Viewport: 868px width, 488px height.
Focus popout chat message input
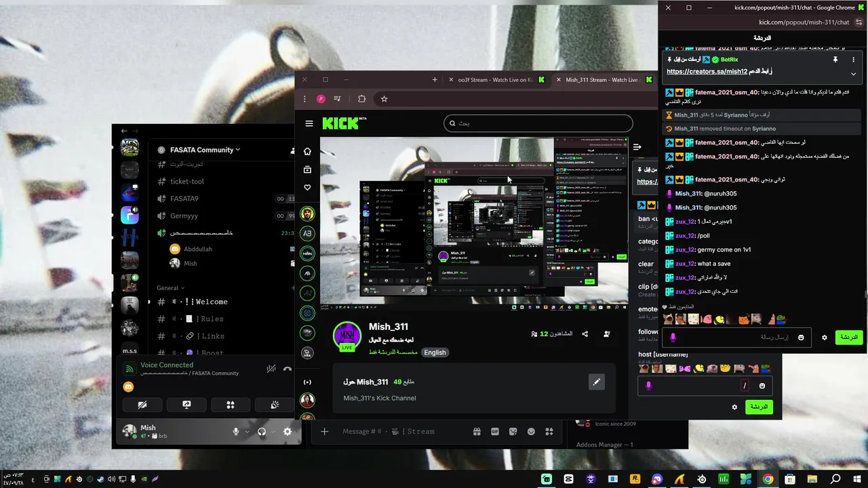point(736,337)
